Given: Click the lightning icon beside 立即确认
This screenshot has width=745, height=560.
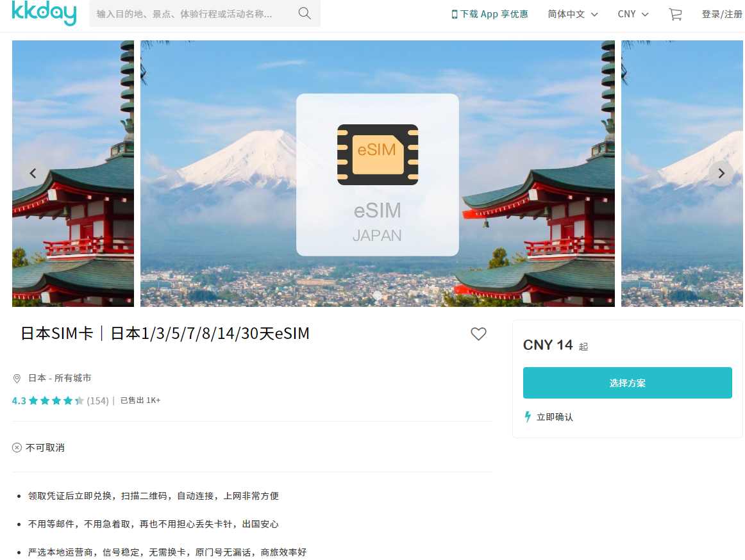Looking at the screenshot, I should 527,416.
